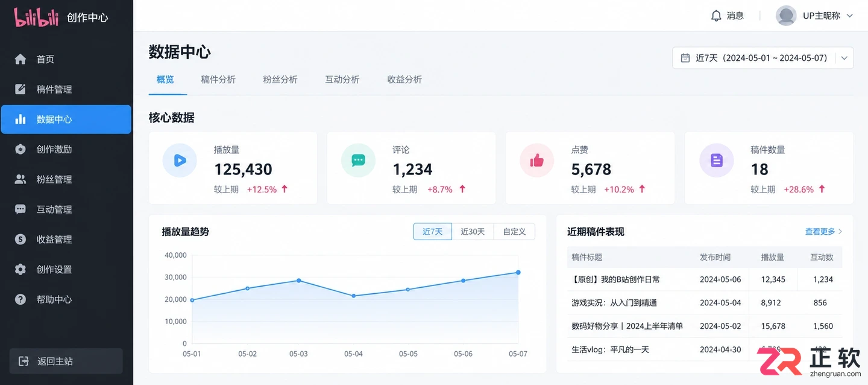Switch to the 粉丝分析 tab
This screenshot has height=385, width=868.
(x=280, y=79)
